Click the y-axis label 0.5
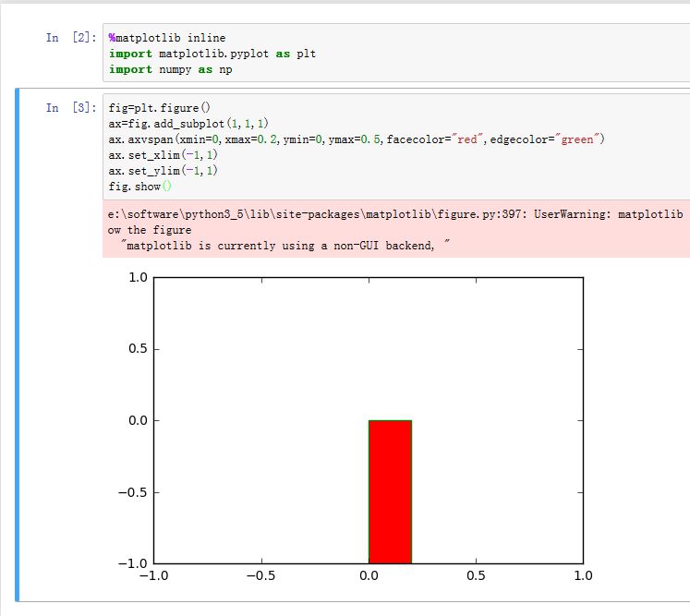Screen dimensions: 690x616 (x=138, y=349)
